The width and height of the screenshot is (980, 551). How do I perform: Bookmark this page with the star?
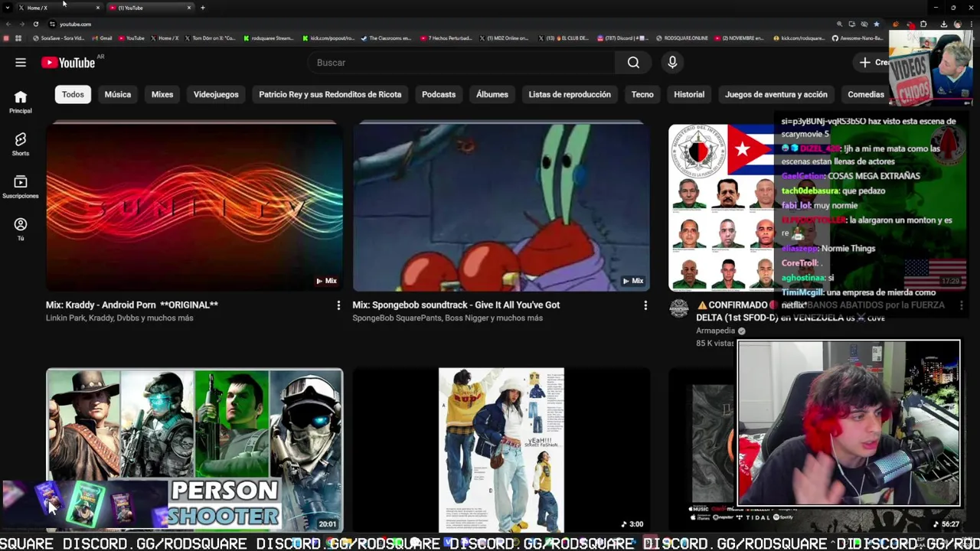pyautogui.click(x=877, y=24)
